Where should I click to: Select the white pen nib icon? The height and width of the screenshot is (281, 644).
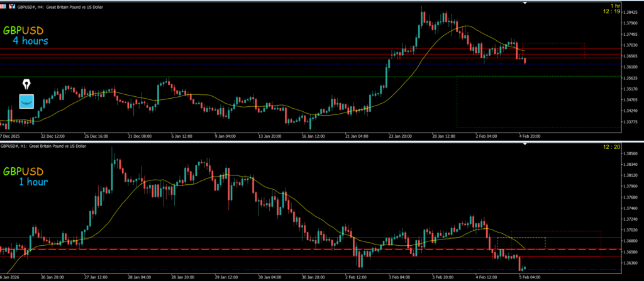click(26, 84)
